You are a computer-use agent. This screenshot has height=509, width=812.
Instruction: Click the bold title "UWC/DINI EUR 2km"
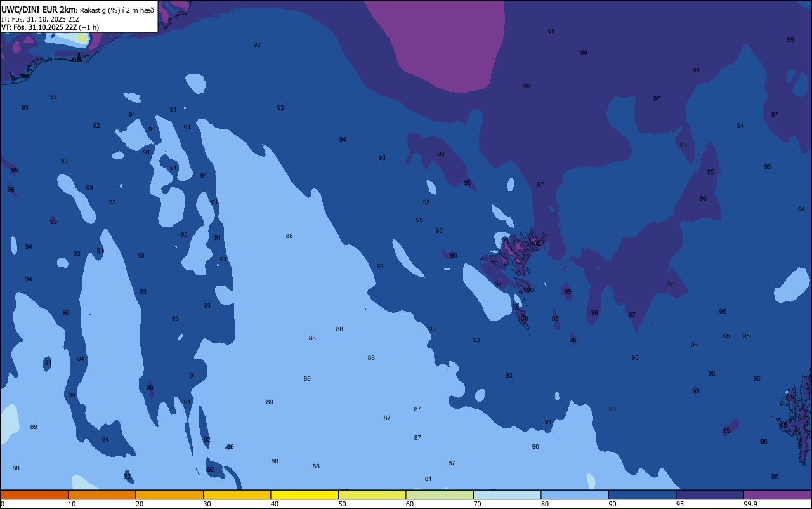pos(38,10)
